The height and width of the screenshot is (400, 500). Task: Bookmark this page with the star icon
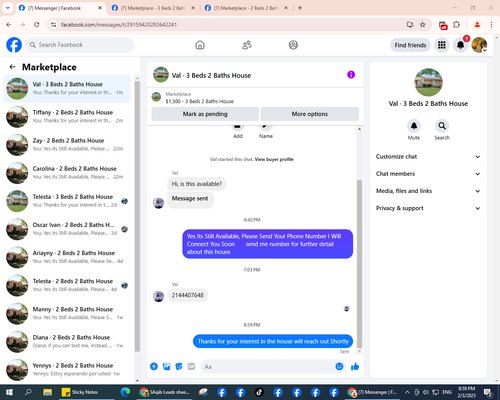pos(423,25)
